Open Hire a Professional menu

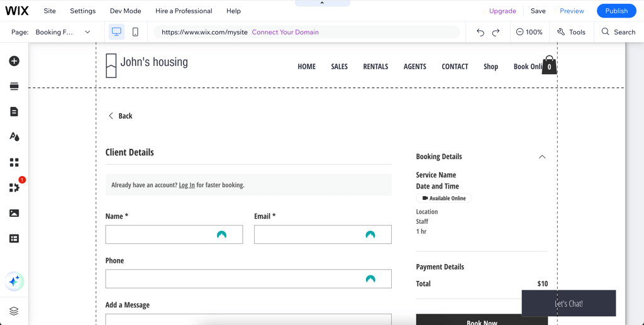tap(184, 11)
